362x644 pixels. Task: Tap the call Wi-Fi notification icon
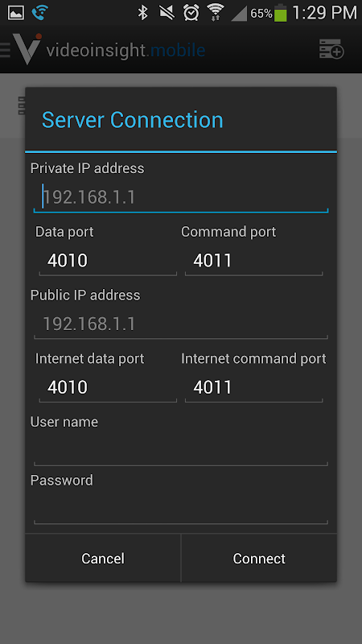(x=40, y=12)
